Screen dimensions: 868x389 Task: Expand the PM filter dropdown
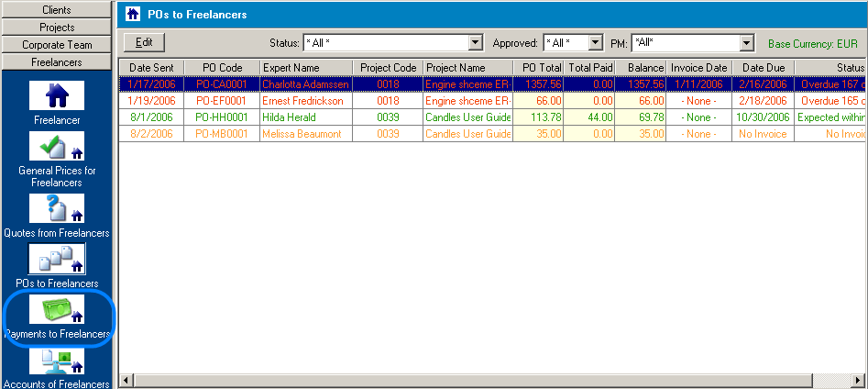(x=746, y=43)
